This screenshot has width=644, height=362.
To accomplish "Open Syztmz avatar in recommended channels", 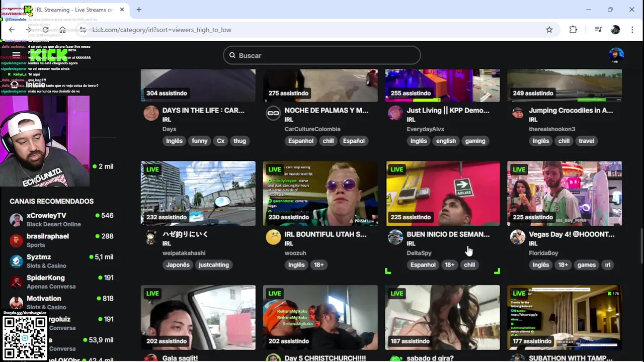I will (x=17, y=261).
